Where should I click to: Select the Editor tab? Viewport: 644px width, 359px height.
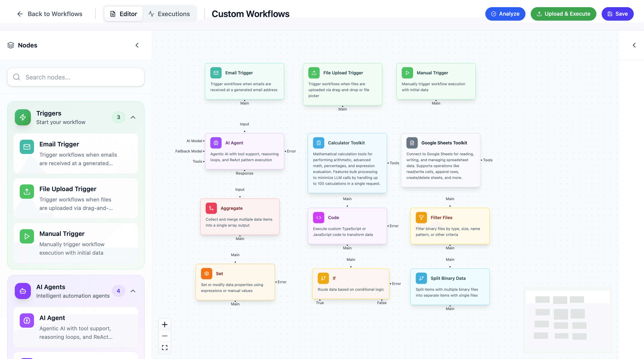click(124, 14)
